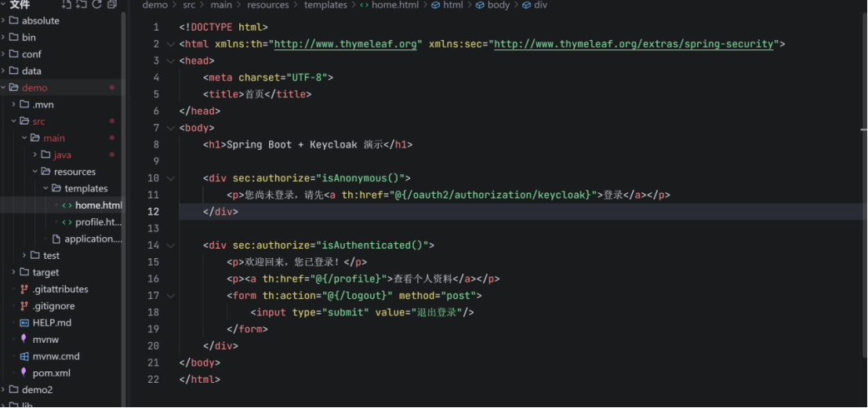Open the http://www.thymeleaf.org link in code
868x408 pixels.
[x=346, y=44]
